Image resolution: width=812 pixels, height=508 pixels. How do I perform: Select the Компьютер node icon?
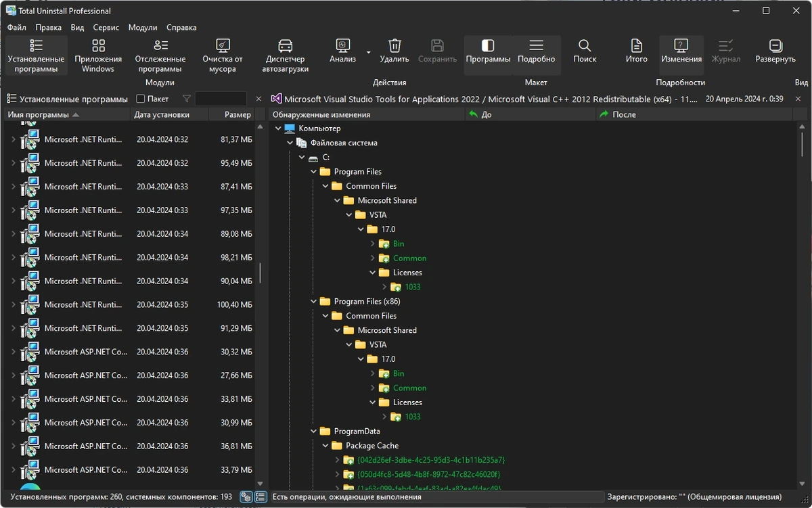[290, 129]
